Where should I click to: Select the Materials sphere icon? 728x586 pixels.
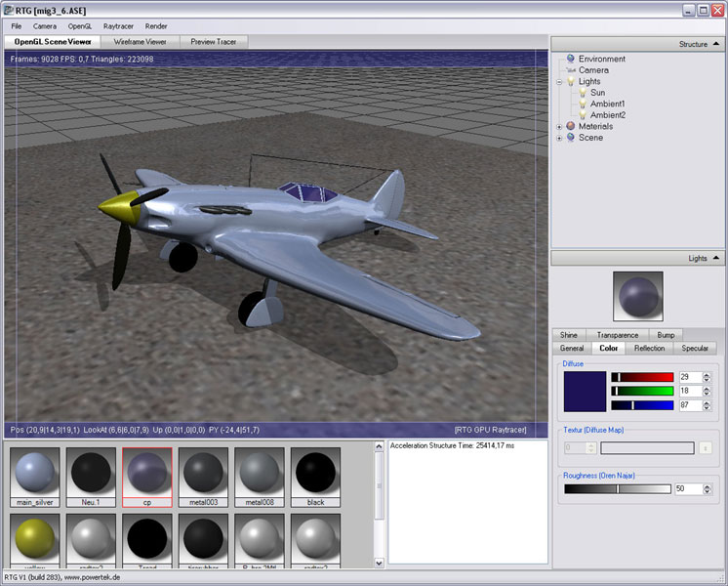[x=570, y=126]
